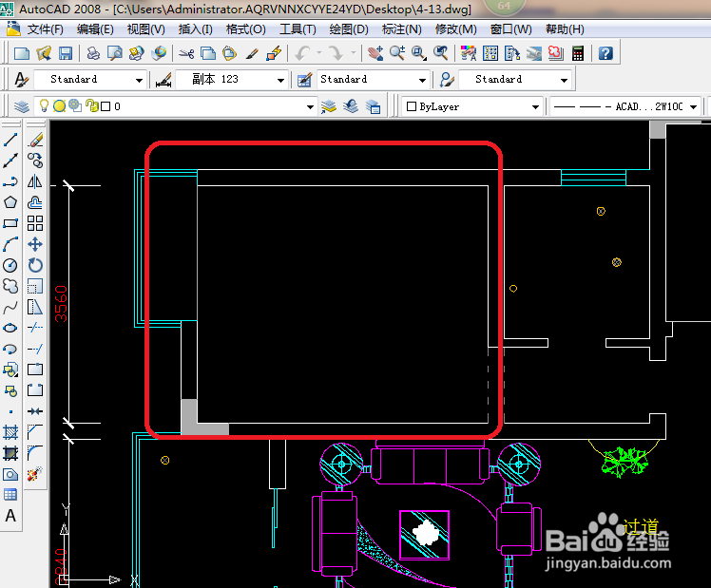Screen dimensions: 711x588
Task: Toggle layer 0 lock icon
Action: tap(92, 106)
